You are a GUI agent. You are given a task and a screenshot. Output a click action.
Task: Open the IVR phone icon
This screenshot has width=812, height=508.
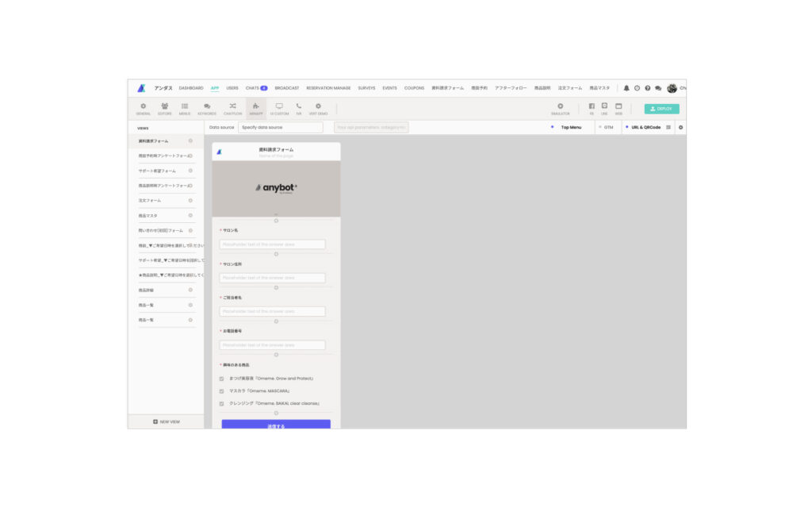pyautogui.click(x=299, y=107)
